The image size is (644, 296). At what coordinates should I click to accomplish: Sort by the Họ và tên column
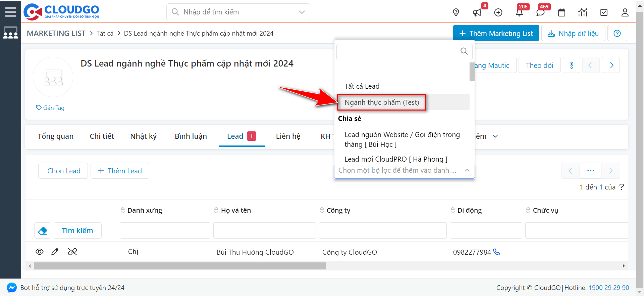236,210
